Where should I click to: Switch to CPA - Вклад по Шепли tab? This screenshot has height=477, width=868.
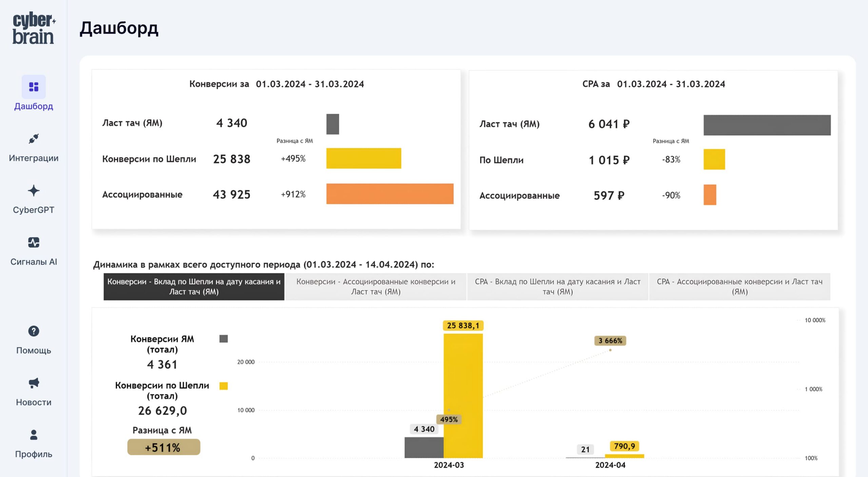558,287
